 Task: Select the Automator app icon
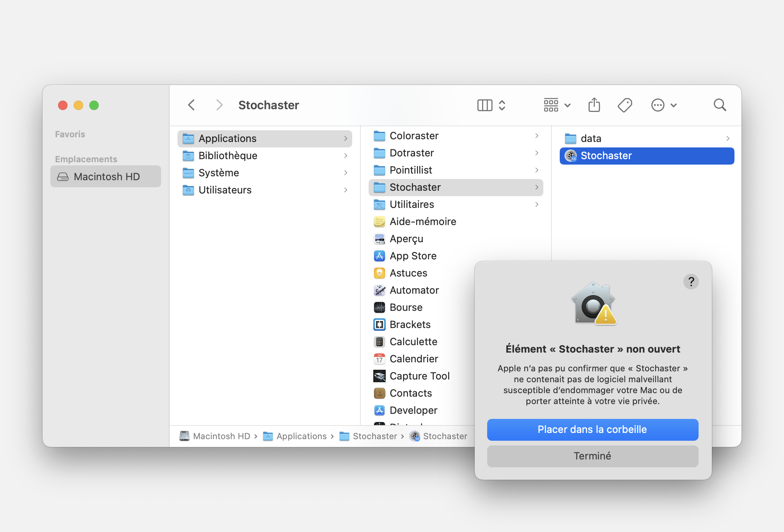click(380, 290)
